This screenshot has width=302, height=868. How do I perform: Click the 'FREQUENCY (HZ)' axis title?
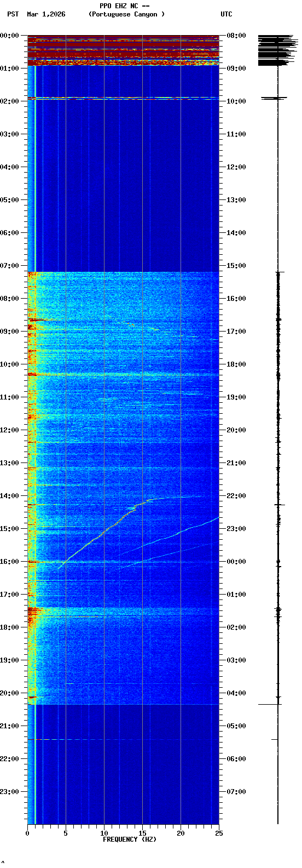tap(130, 840)
